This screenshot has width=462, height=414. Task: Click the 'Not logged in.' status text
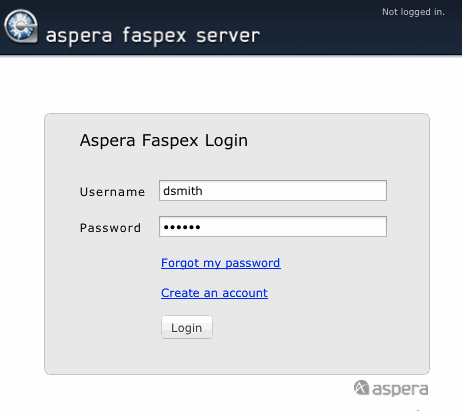tap(413, 12)
